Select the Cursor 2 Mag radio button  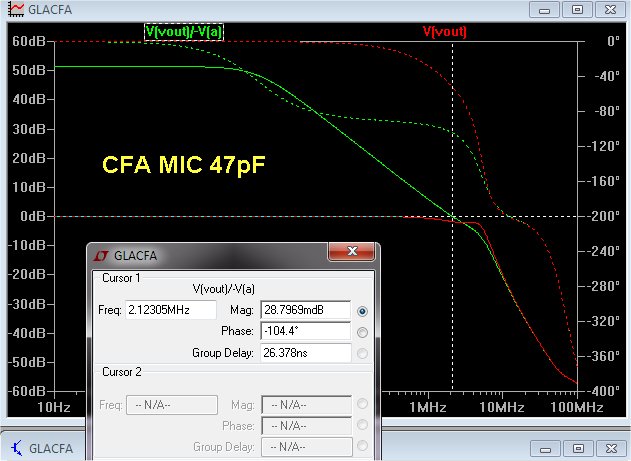(x=362, y=403)
